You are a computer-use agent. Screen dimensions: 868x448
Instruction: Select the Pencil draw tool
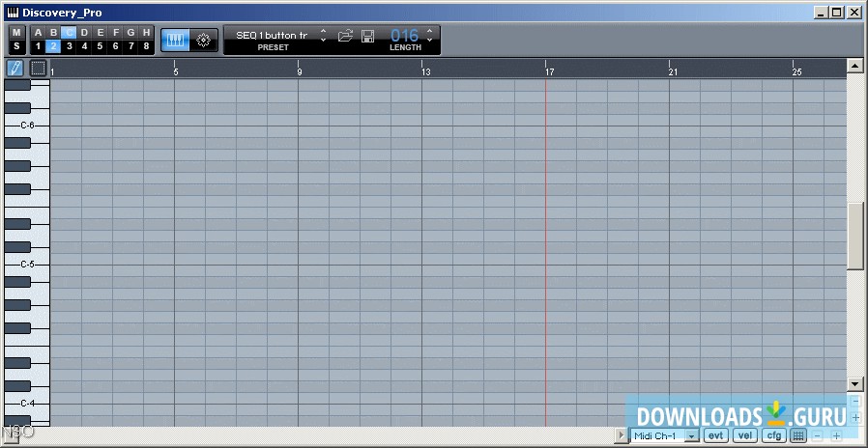pos(15,68)
